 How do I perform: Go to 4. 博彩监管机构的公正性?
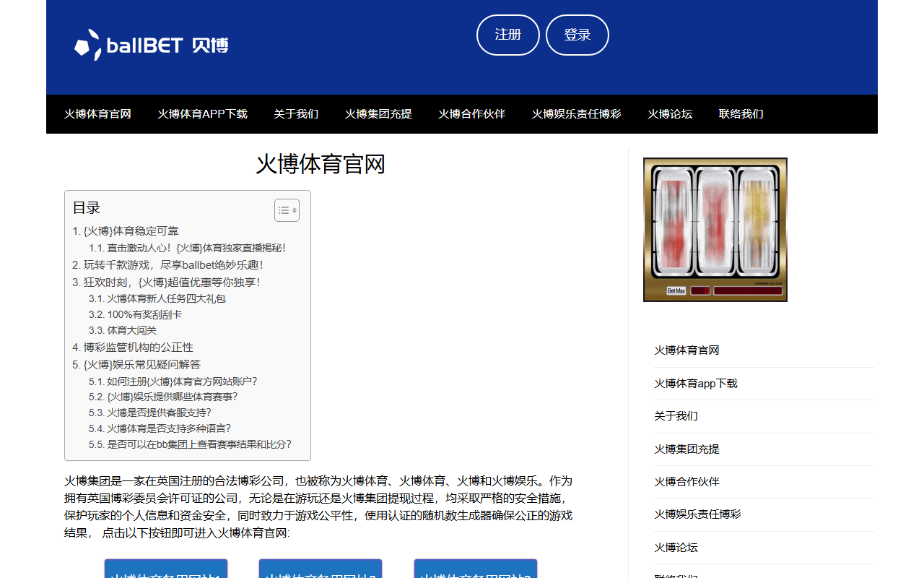pyautogui.click(x=133, y=348)
